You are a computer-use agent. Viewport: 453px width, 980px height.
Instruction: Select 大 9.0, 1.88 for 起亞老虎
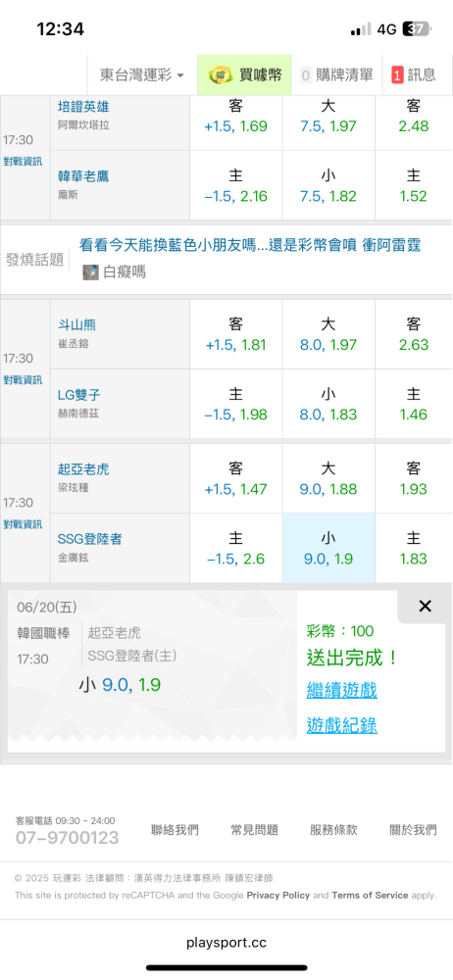coord(328,479)
